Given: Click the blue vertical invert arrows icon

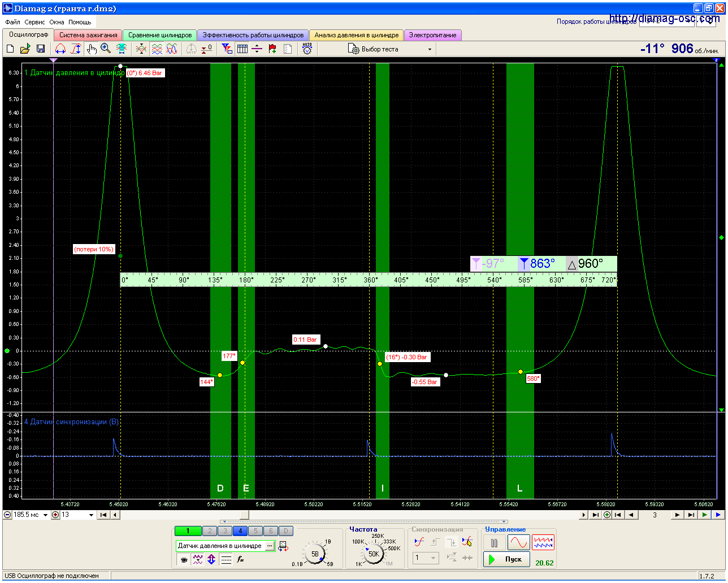Looking at the screenshot, I should pyautogui.click(x=211, y=559).
